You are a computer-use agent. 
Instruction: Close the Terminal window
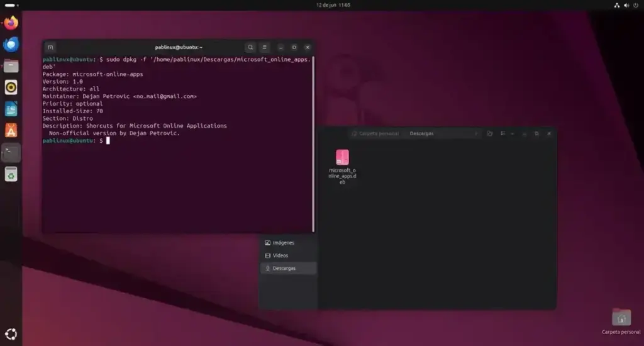pyautogui.click(x=307, y=47)
